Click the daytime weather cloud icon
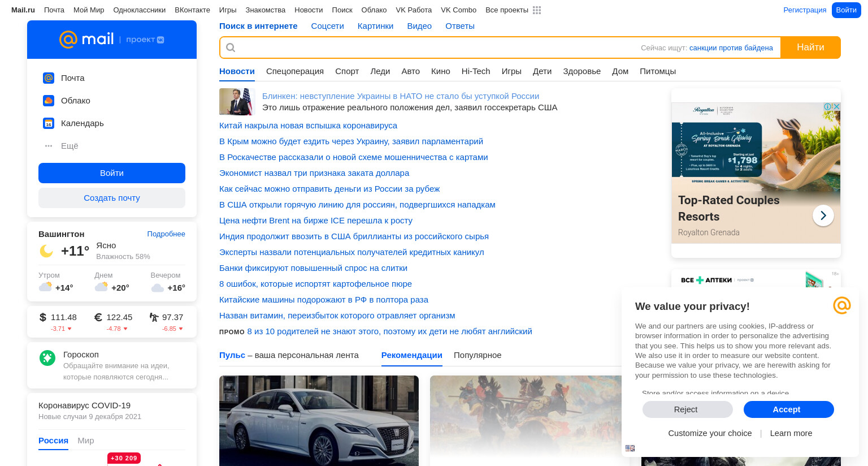The image size is (868, 466). (101, 287)
